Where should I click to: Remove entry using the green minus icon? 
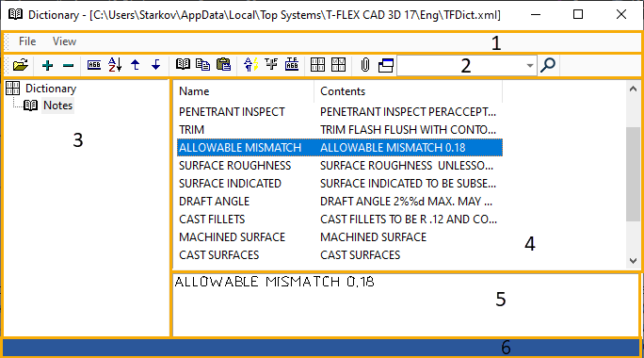[68, 65]
